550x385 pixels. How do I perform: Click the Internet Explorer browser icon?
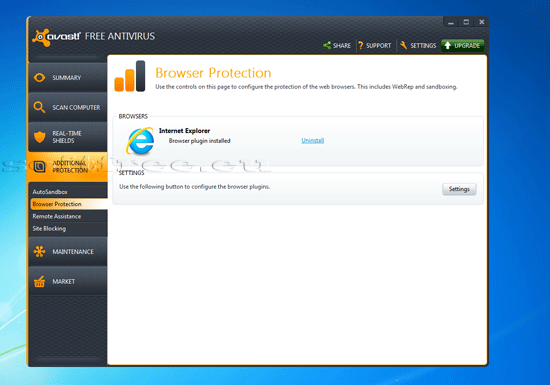coord(140,141)
